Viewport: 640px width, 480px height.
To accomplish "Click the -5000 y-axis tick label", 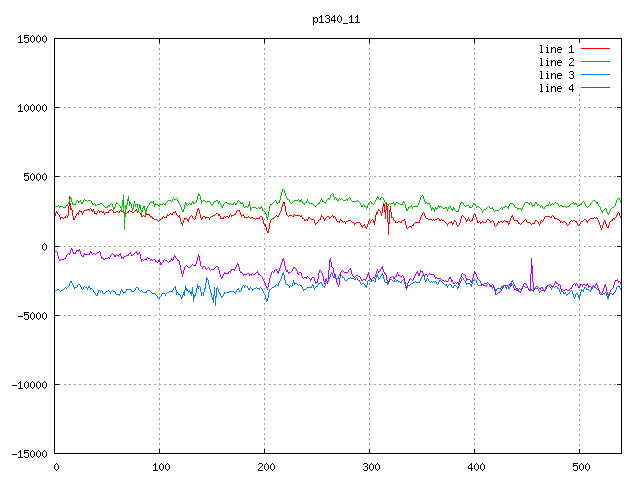I will (31, 315).
